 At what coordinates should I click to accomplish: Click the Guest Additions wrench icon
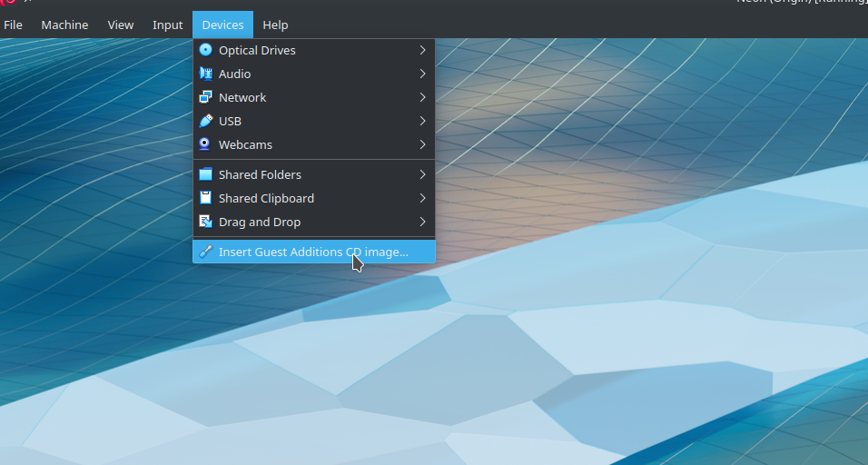point(205,252)
